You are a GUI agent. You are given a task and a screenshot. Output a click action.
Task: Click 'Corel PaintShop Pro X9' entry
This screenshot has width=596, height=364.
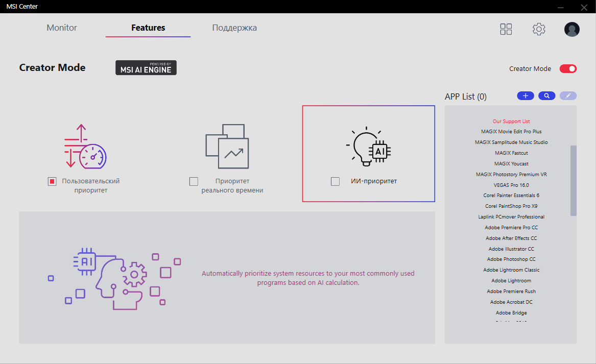[511, 206]
